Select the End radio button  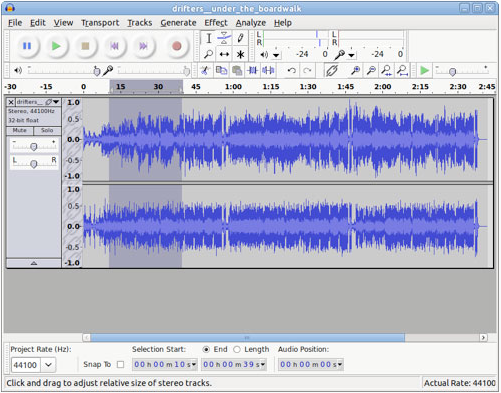click(206, 349)
